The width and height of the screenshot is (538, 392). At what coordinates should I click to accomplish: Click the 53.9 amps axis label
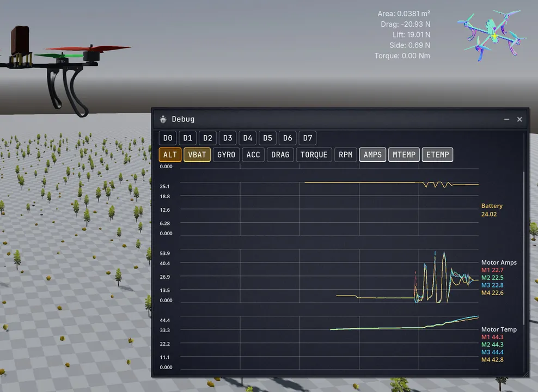164,254
